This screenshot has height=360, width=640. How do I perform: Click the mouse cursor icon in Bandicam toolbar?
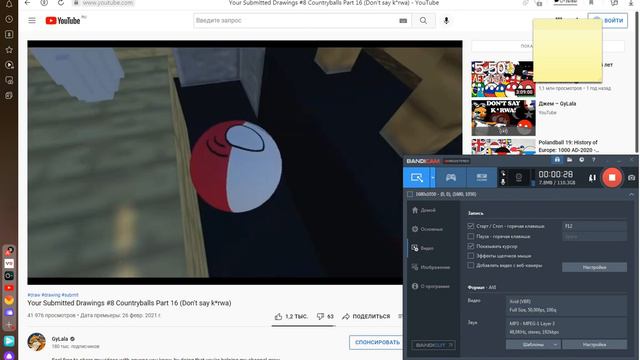point(503,173)
